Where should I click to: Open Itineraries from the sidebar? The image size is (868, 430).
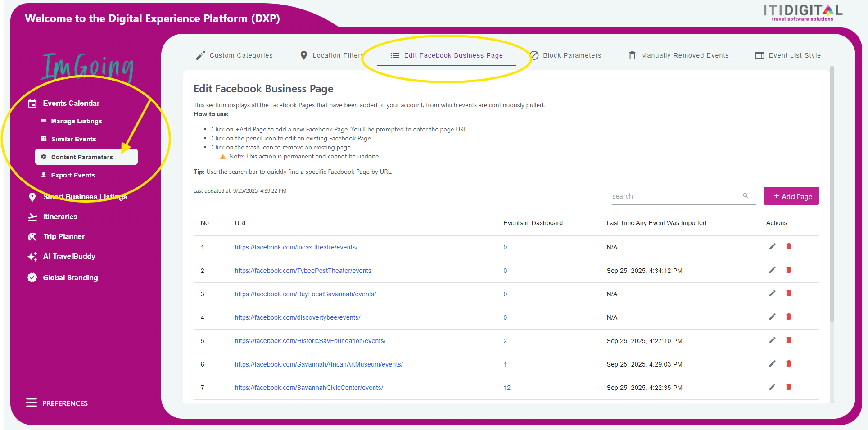pos(60,217)
